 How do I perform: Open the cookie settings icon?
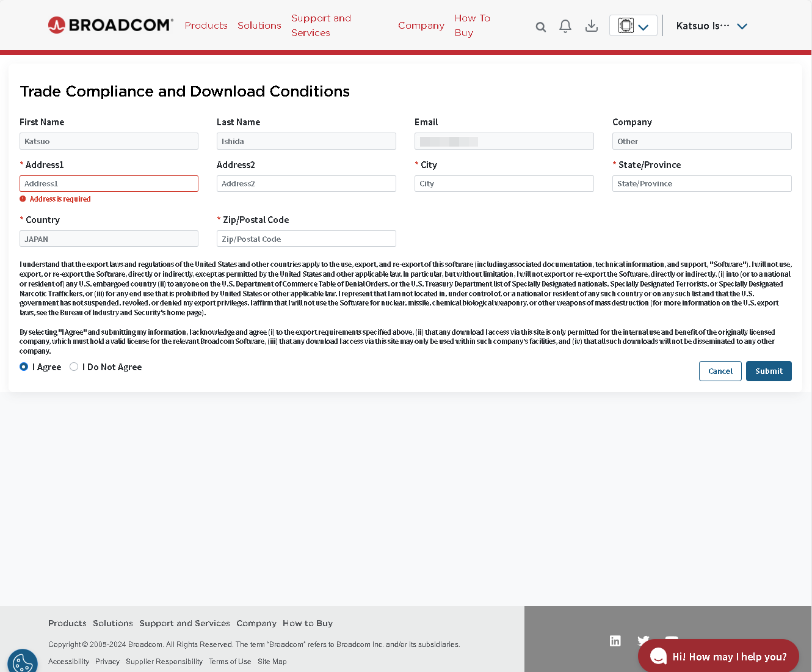(23, 663)
